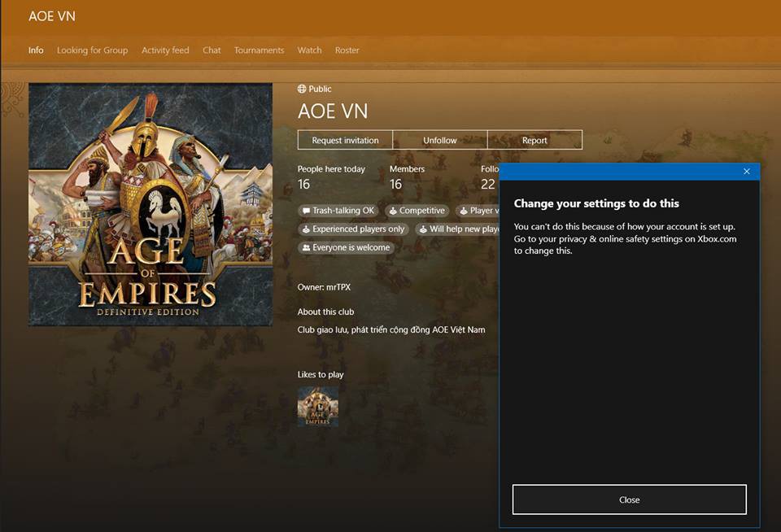The height and width of the screenshot is (532, 781).
Task: Click the Experienced players only tag icon
Action: (305, 229)
